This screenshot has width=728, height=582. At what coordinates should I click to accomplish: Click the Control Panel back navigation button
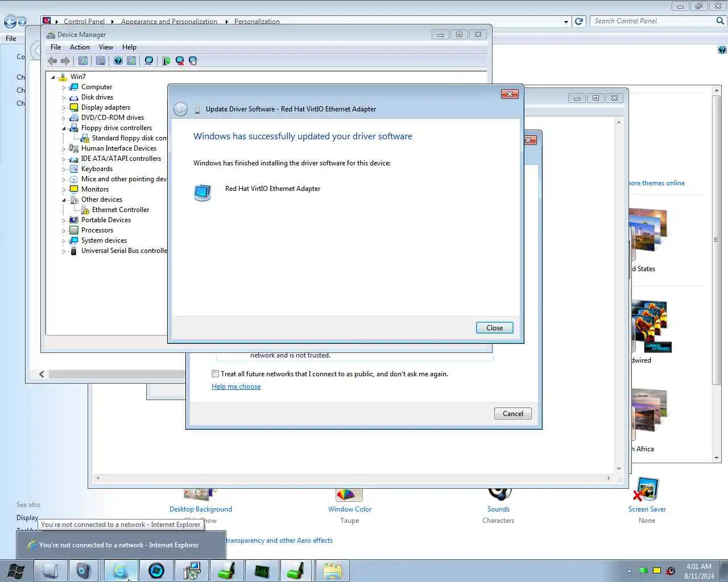pos(10,22)
